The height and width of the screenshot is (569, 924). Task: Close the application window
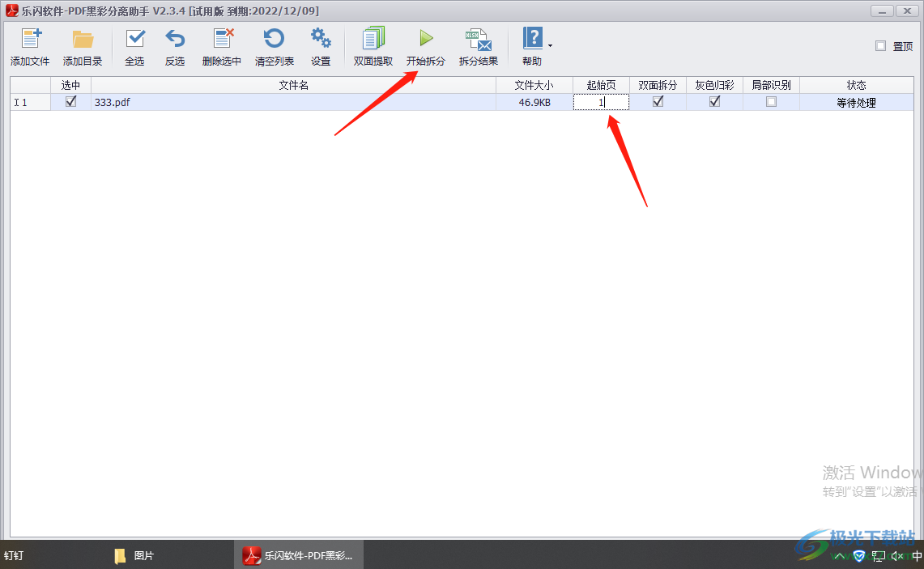click(x=907, y=11)
